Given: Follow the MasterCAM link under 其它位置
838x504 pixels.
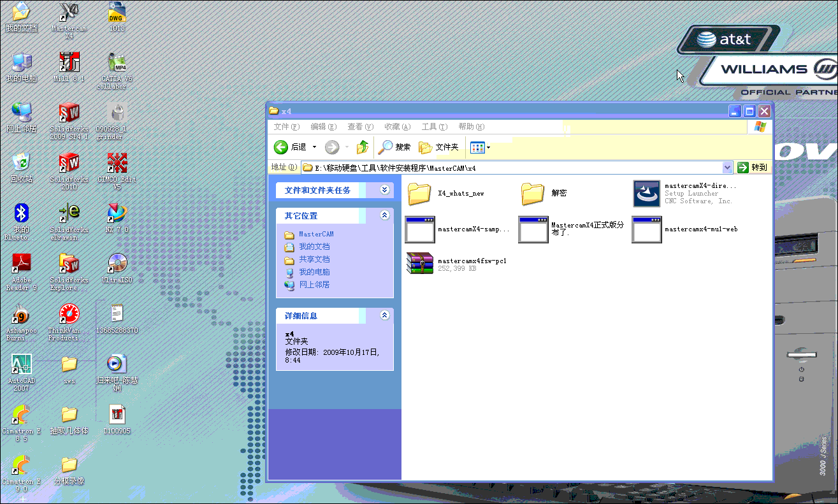Looking at the screenshot, I should tap(316, 234).
